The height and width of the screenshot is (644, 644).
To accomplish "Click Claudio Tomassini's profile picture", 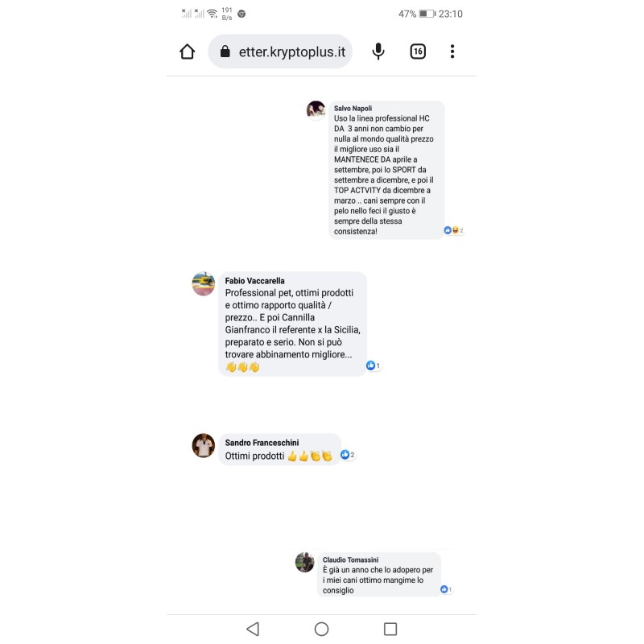I will [x=305, y=562].
